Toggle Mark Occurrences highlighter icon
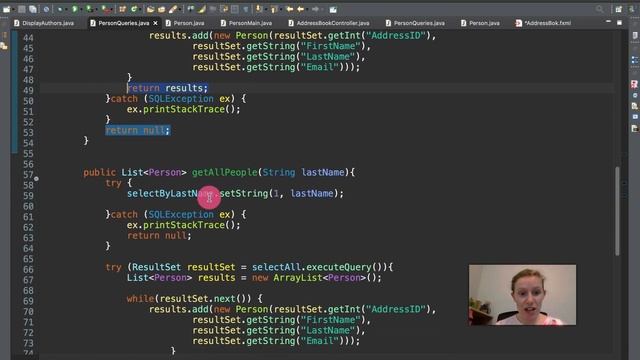Screen dimensions: 640x360 point(202,9)
